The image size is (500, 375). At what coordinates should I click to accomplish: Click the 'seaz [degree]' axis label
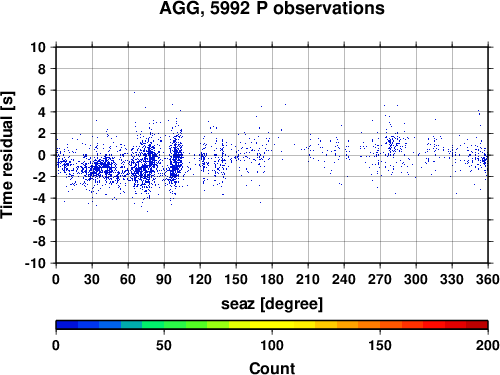pyautogui.click(x=272, y=304)
